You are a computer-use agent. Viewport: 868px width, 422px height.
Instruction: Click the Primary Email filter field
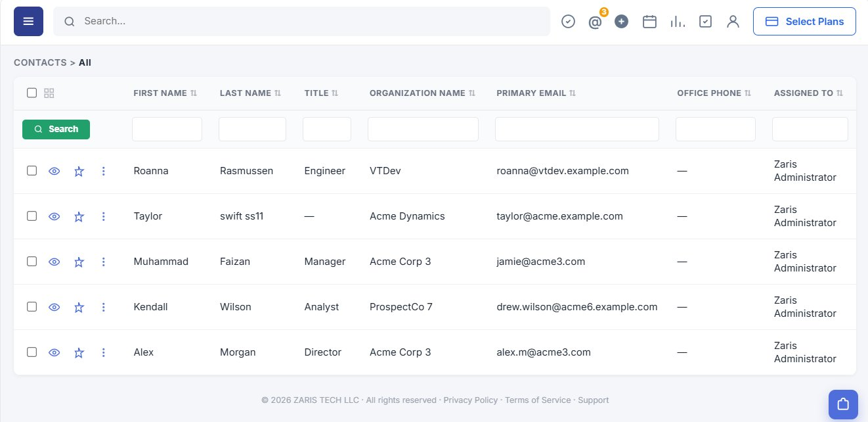577,129
